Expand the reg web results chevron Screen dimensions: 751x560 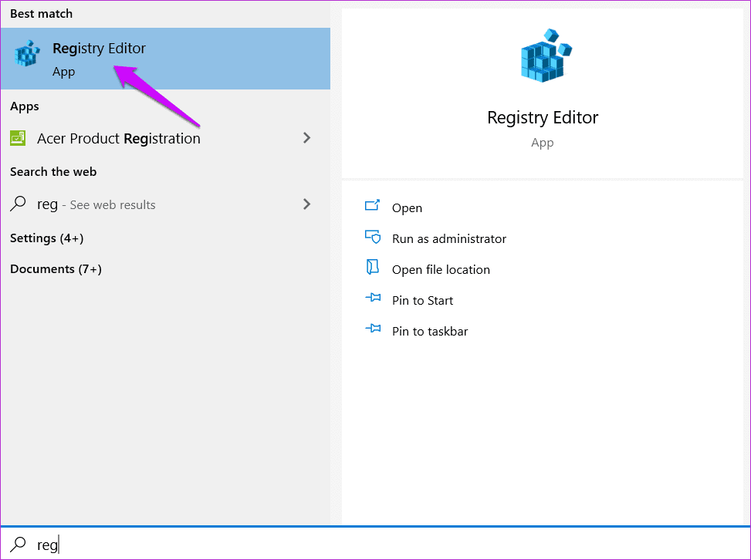click(x=307, y=204)
